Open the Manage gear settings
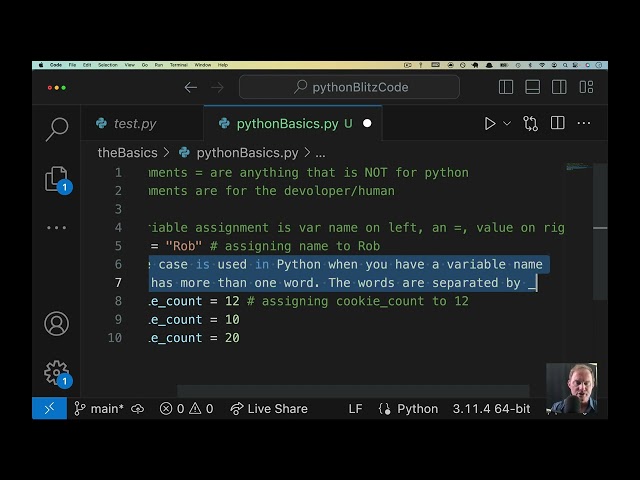 (x=57, y=373)
